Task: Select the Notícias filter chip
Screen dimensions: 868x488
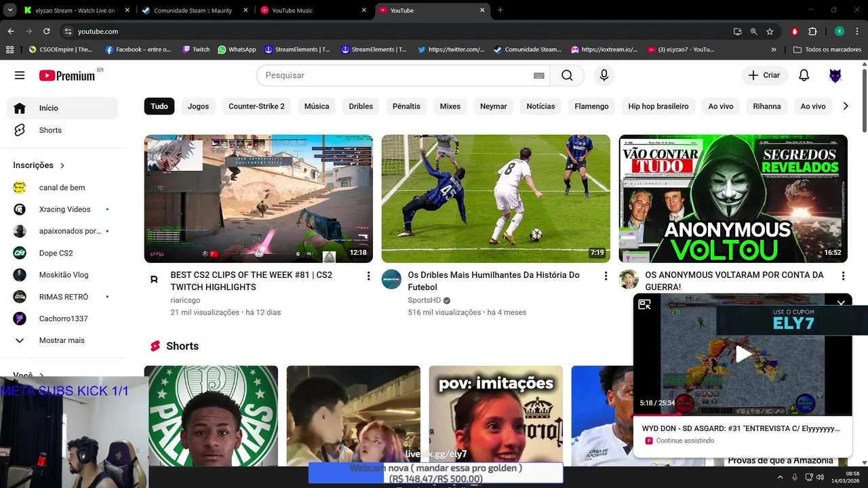Action: point(540,106)
